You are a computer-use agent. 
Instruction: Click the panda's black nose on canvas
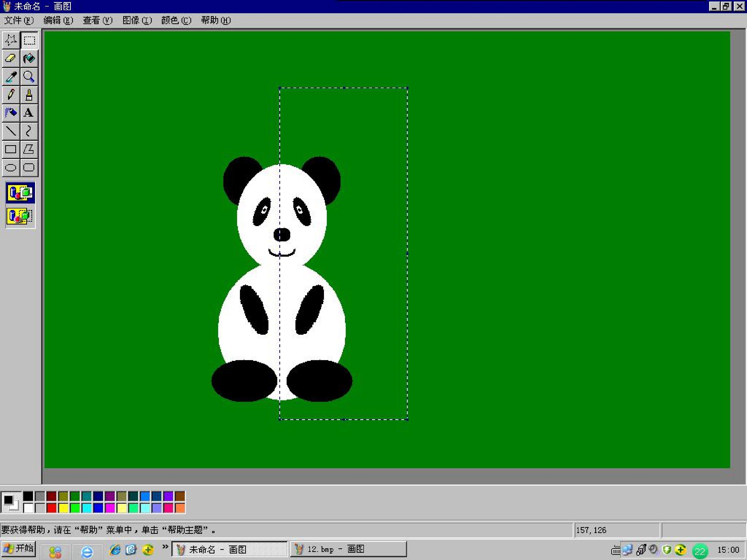pyautogui.click(x=282, y=235)
